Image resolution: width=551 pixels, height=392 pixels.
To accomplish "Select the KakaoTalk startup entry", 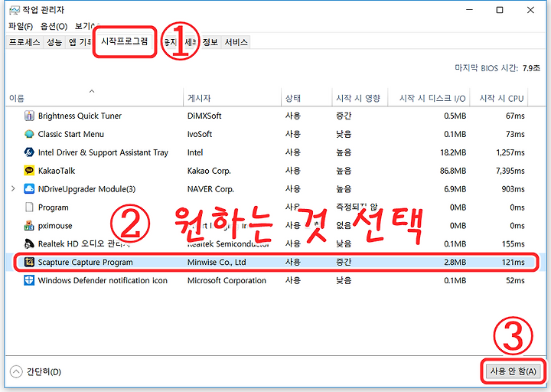I will pyautogui.click(x=57, y=171).
